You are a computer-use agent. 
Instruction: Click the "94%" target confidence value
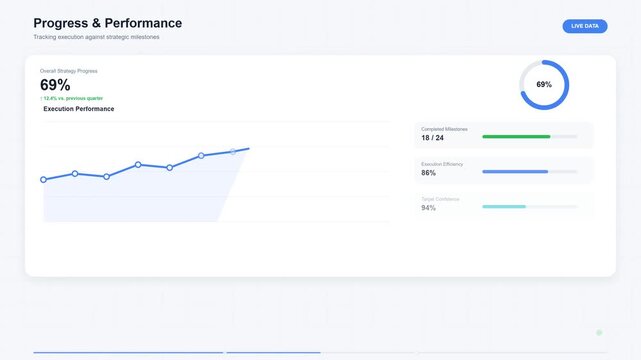428,208
